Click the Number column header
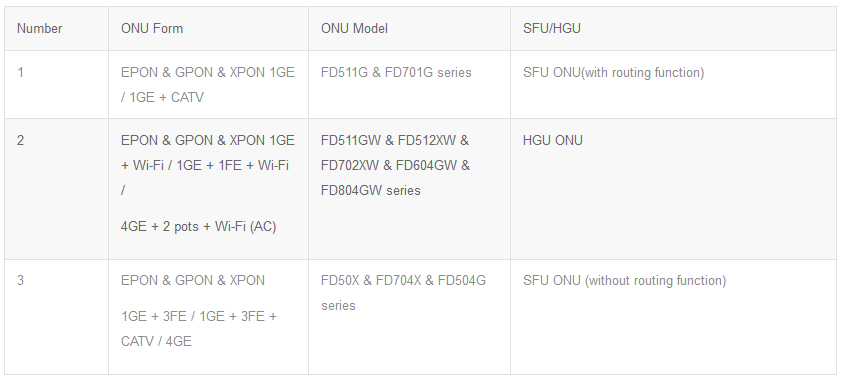Screen dimensions: 845x380 click(x=57, y=29)
